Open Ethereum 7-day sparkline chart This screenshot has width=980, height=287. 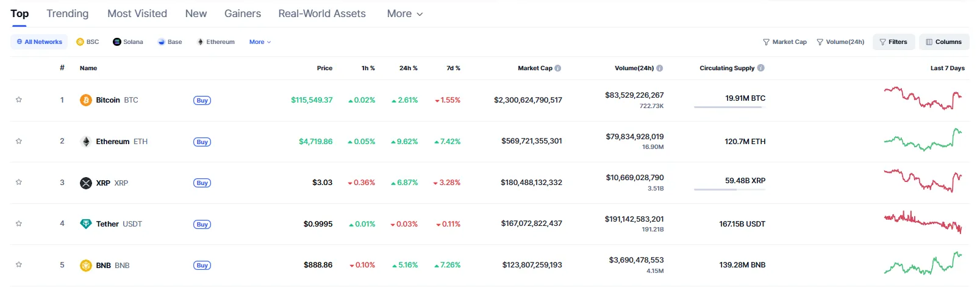pos(923,140)
